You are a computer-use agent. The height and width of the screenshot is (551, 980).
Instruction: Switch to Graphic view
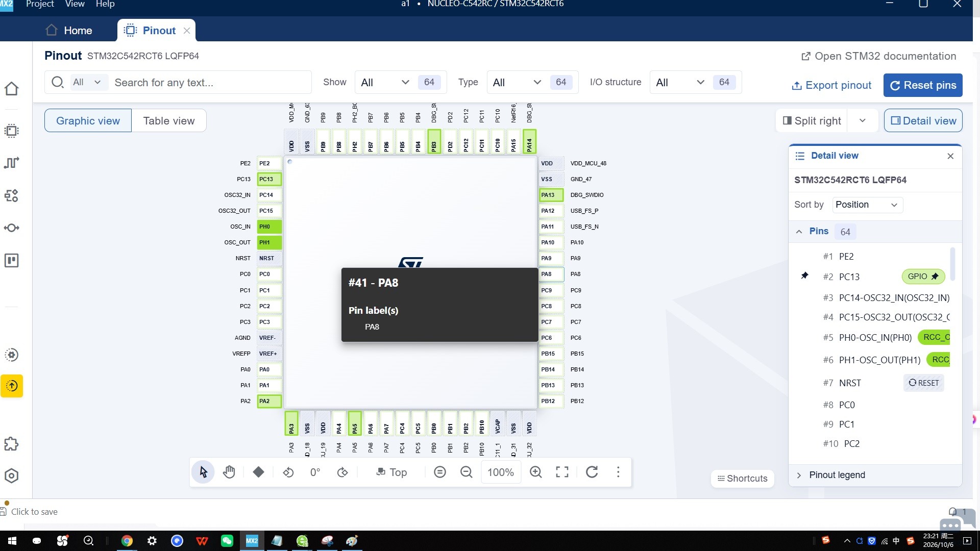coord(88,121)
